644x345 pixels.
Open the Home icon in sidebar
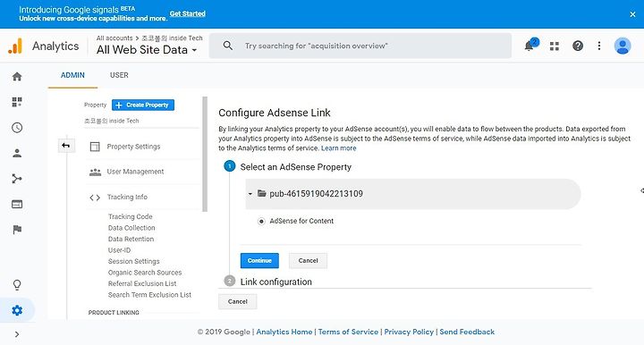pos(17,76)
